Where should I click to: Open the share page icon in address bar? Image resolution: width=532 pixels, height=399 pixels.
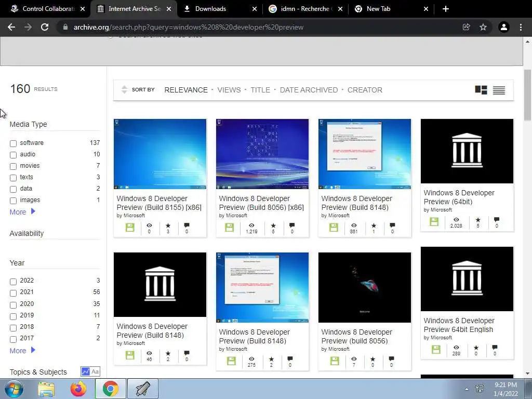pos(466,27)
